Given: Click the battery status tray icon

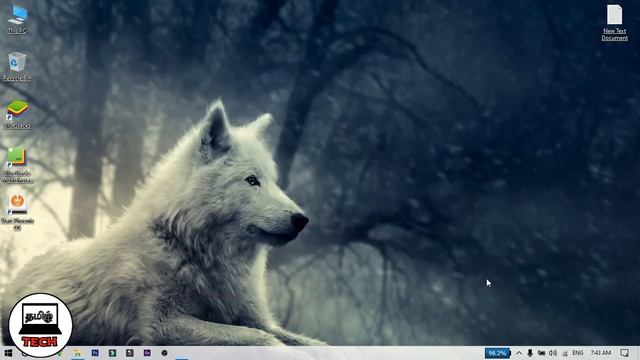Looking at the screenshot, I should pyautogui.click(x=541, y=353).
